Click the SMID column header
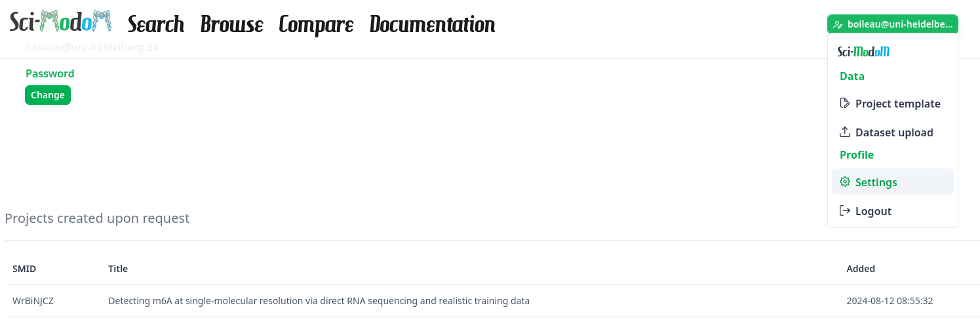The width and height of the screenshot is (980, 333). [24, 269]
